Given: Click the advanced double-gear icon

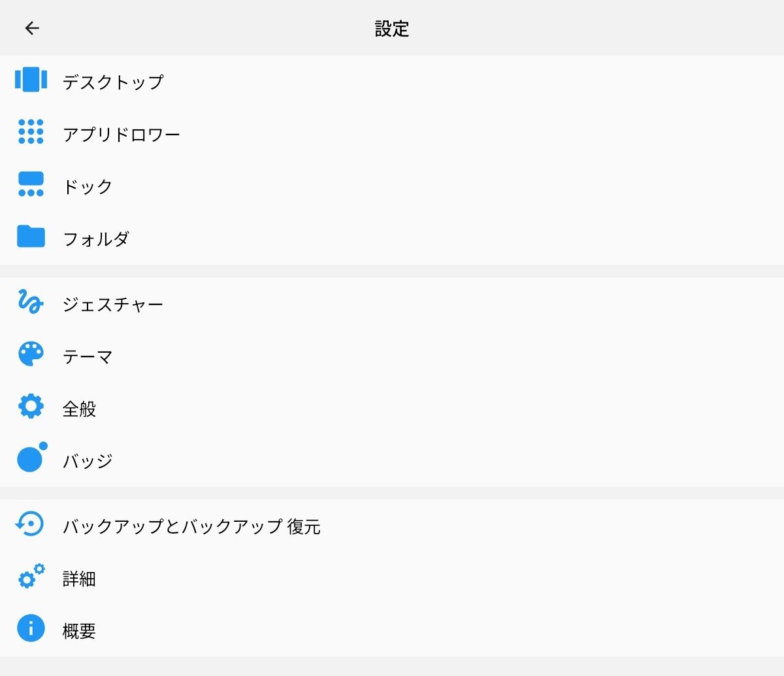Looking at the screenshot, I should (x=31, y=577).
